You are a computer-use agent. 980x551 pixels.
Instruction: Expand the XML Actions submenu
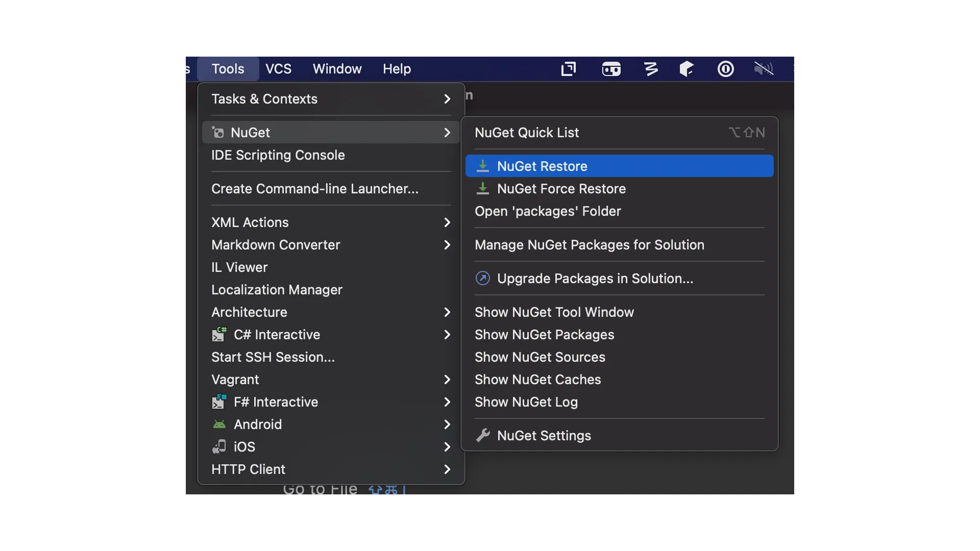[330, 222]
